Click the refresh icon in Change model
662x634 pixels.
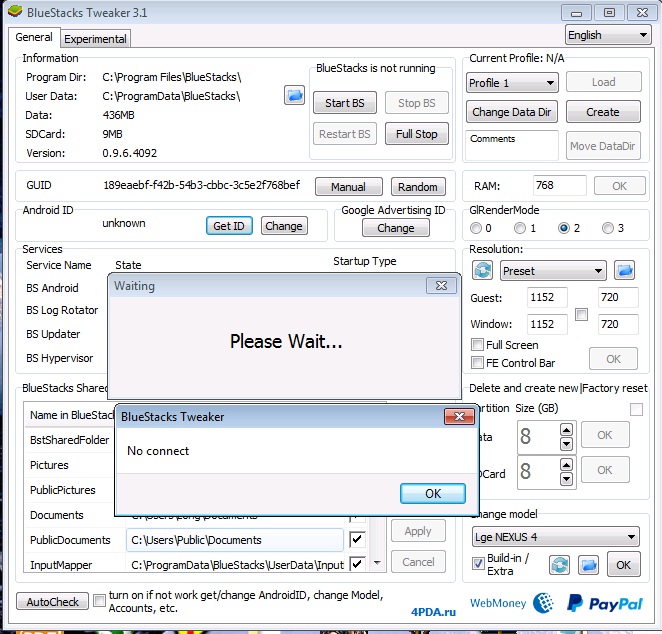pyautogui.click(x=559, y=565)
